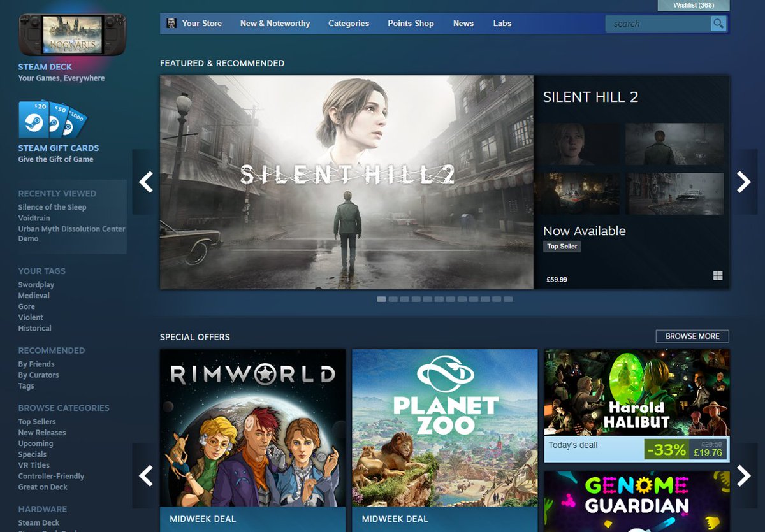The height and width of the screenshot is (532, 765).
Task: Select second featured carousel page dot
Action: 393,299
